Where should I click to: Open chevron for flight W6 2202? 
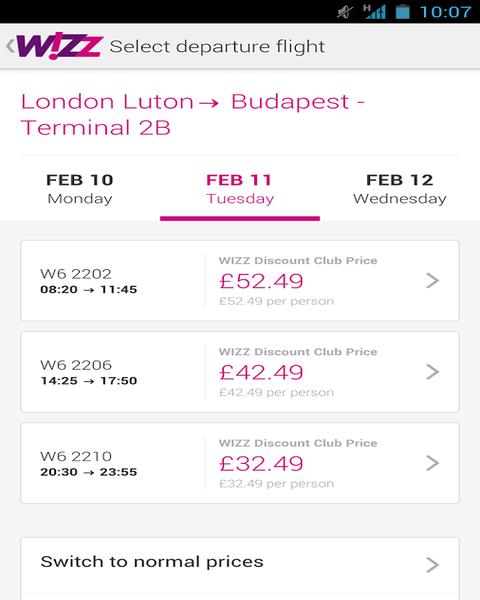[433, 280]
